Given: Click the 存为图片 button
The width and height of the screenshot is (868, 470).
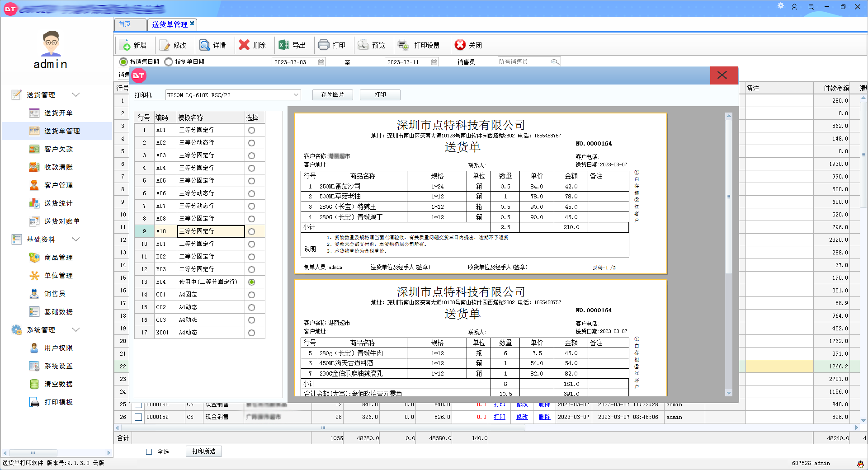Looking at the screenshot, I should tap(332, 95).
